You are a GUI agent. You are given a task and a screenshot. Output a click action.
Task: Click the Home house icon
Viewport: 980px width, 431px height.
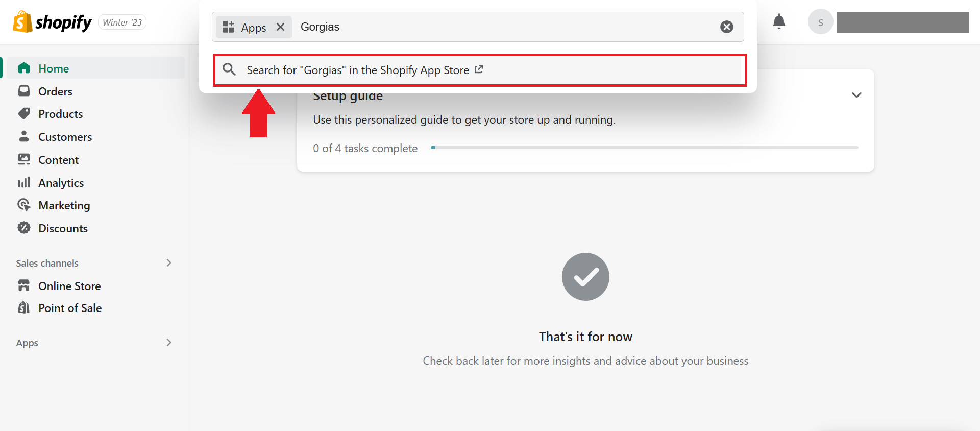pyautogui.click(x=24, y=68)
